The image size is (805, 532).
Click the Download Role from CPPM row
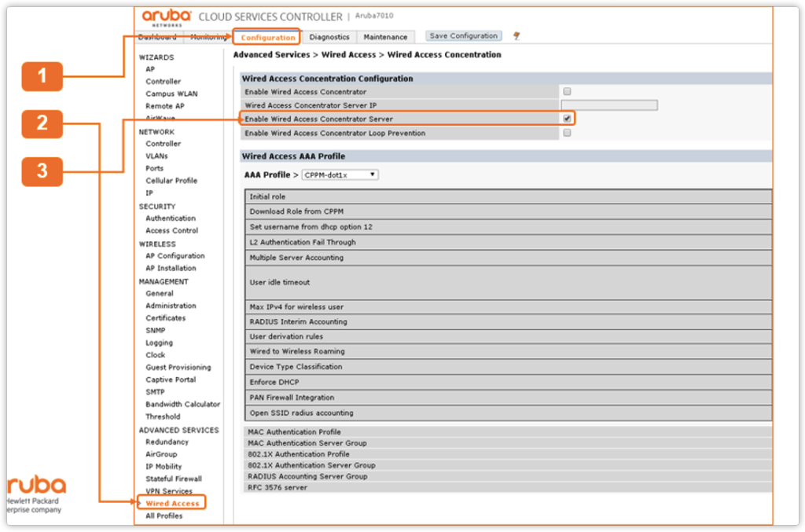509,211
